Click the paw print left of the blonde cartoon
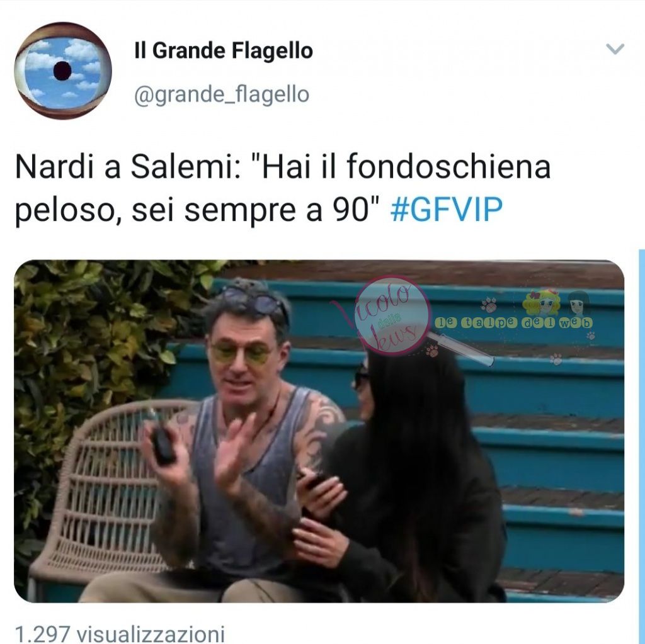This screenshot has height=644, width=645. tap(489, 305)
